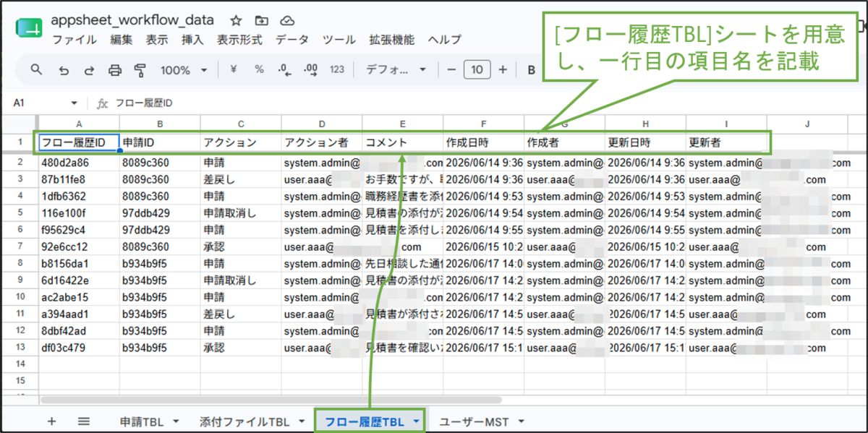
Task: Click the redo arrow icon
Action: pos(89,70)
